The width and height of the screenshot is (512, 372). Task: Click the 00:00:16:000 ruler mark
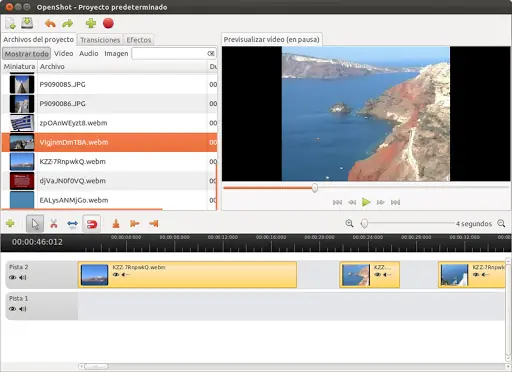click(x=271, y=237)
